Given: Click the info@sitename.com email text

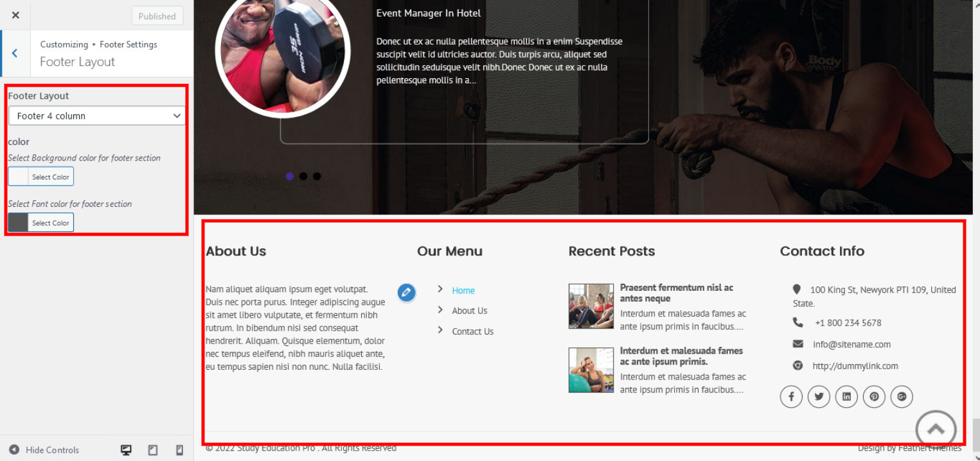Looking at the screenshot, I should click(851, 344).
